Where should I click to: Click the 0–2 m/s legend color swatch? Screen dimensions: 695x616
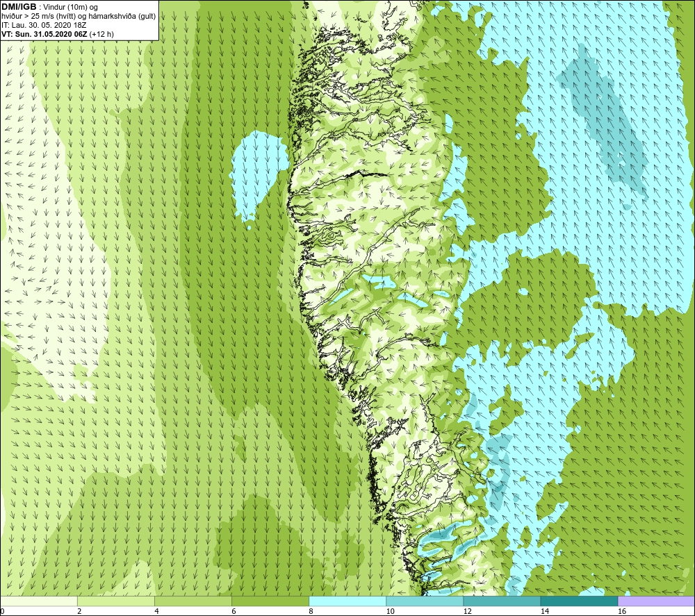tap(39, 601)
